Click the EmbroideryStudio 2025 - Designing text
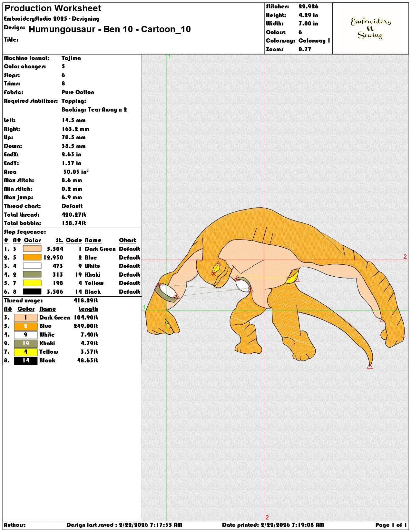 [52, 19]
